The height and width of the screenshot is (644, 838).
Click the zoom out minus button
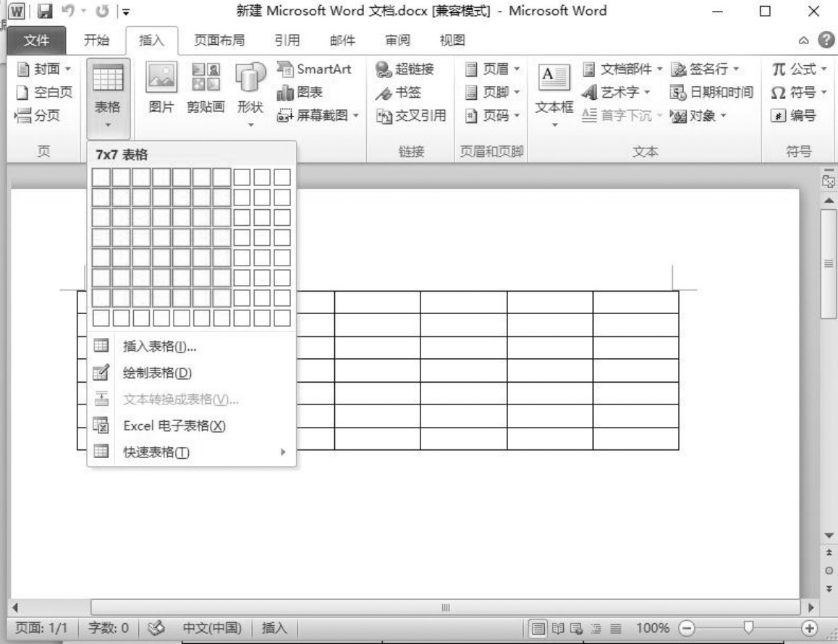687,628
